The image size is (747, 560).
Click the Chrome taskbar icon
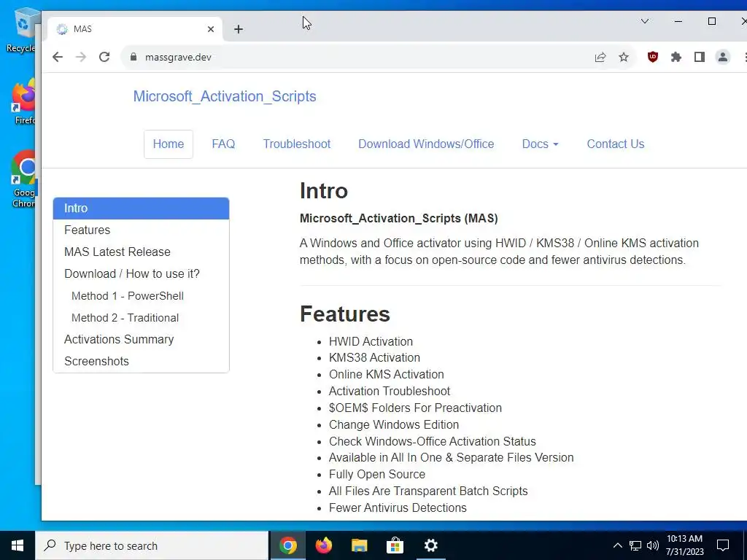[287, 545]
